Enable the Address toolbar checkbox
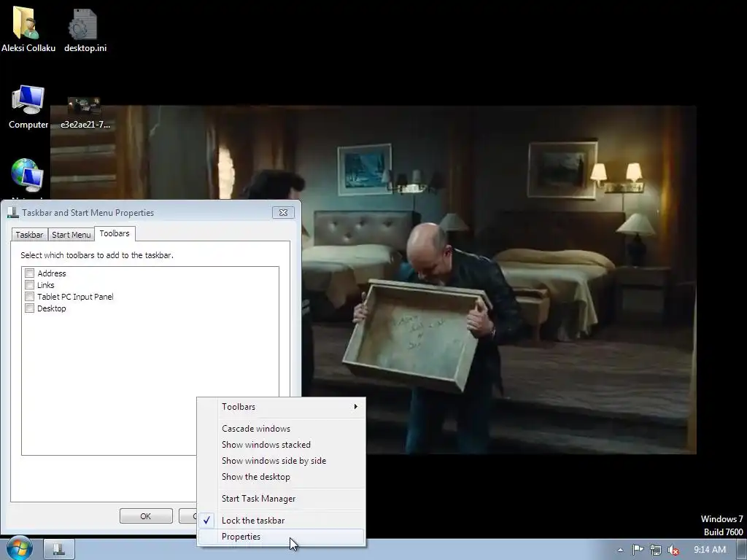 (29, 273)
